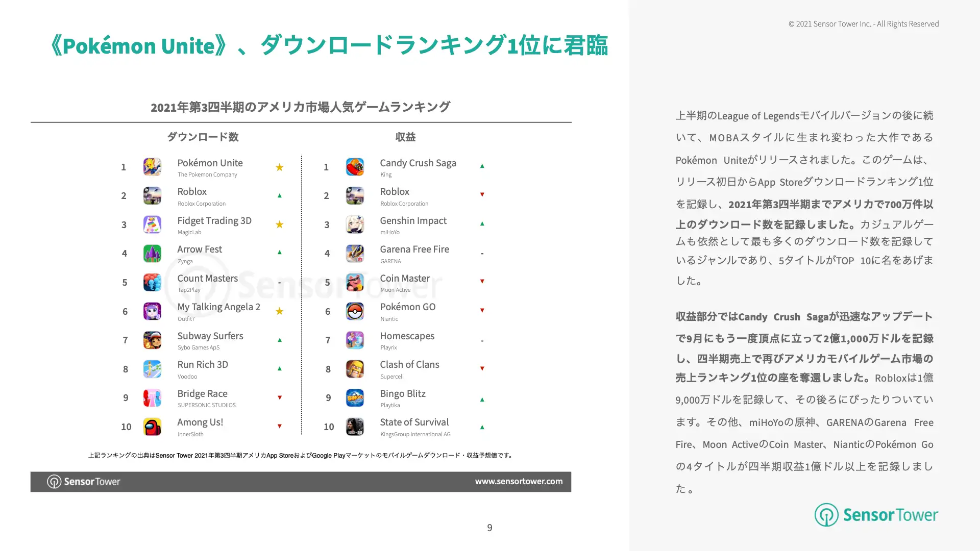This screenshot has height=551, width=980.
Task: Click the publisher name SUPERSONIC STUDIIOS
Action: click(x=207, y=405)
